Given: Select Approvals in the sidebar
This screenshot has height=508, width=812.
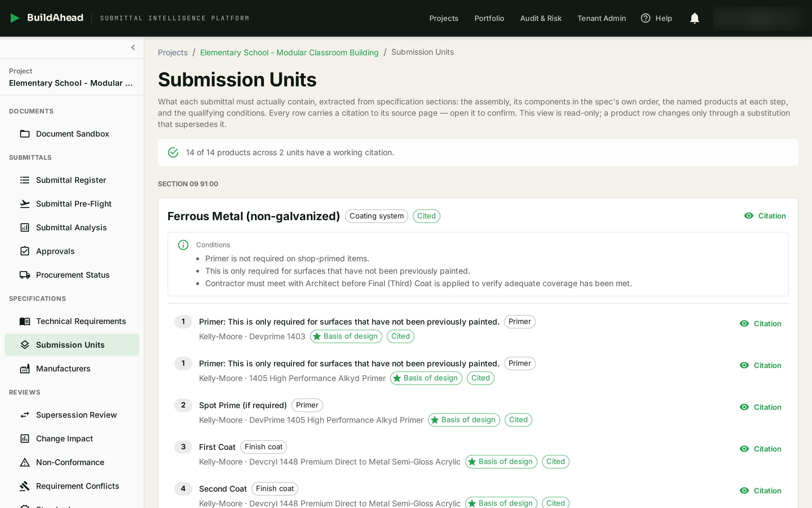Looking at the screenshot, I should [72, 251].
